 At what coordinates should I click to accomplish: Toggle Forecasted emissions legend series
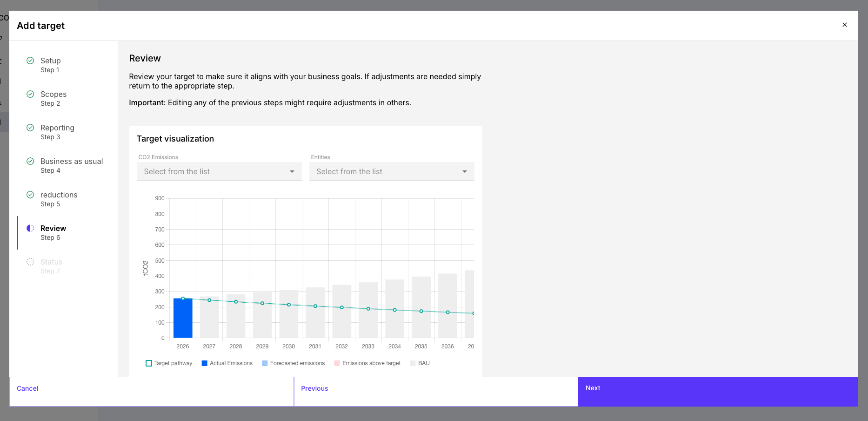coord(293,363)
